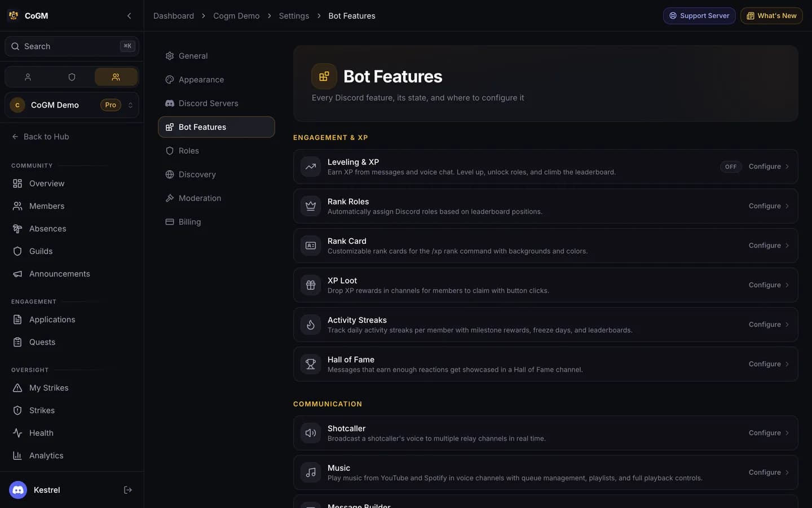Click the Music note icon
Viewport: 812px width, 508px height.
pyautogui.click(x=311, y=472)
